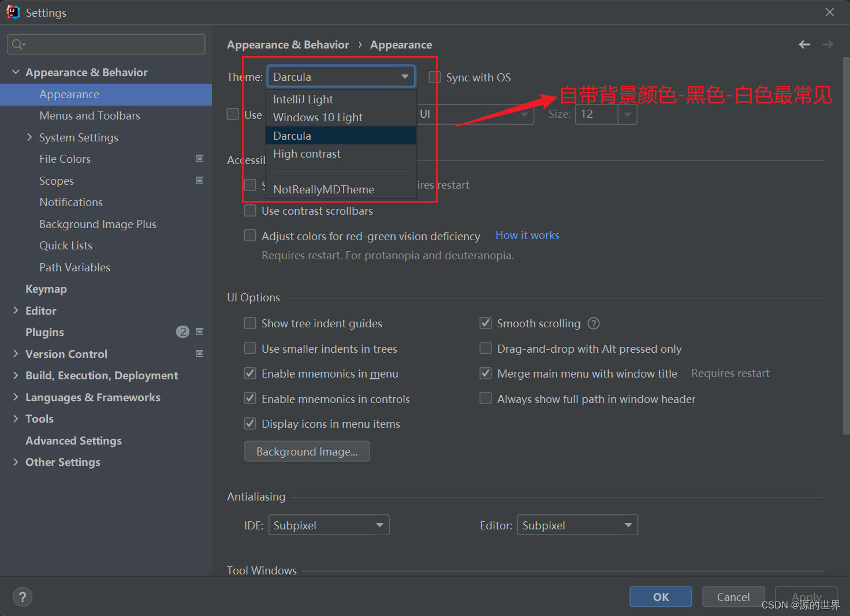The image size is (850, 616).
Task: Click the font Size value field
Action: point(597,114)
